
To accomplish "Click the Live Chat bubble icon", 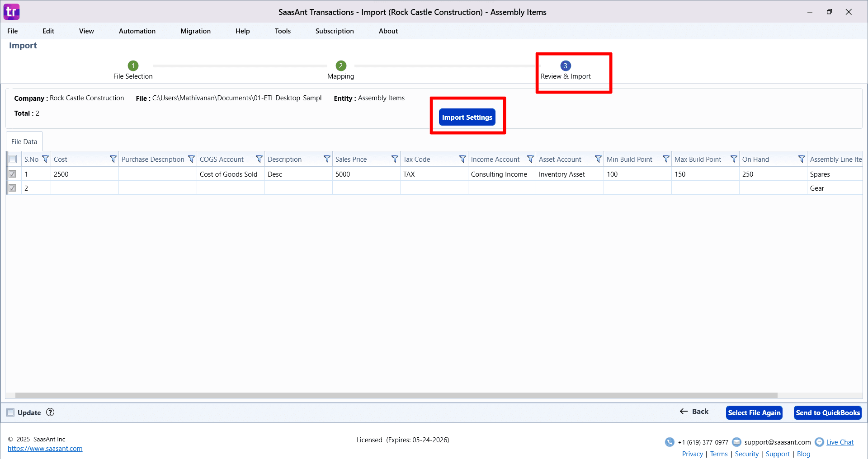I will pos(819,442).
